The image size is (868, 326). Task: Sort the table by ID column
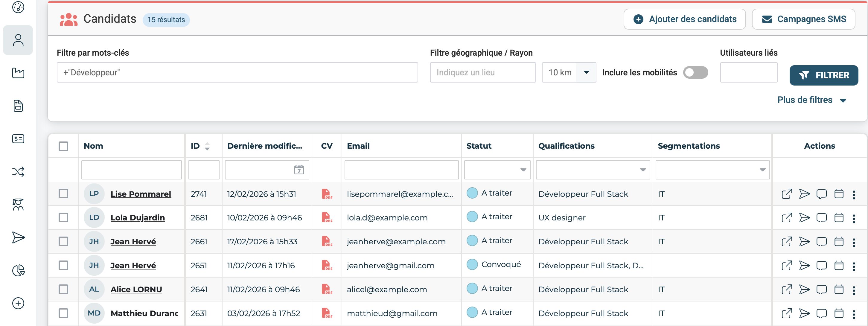[207, 146]
